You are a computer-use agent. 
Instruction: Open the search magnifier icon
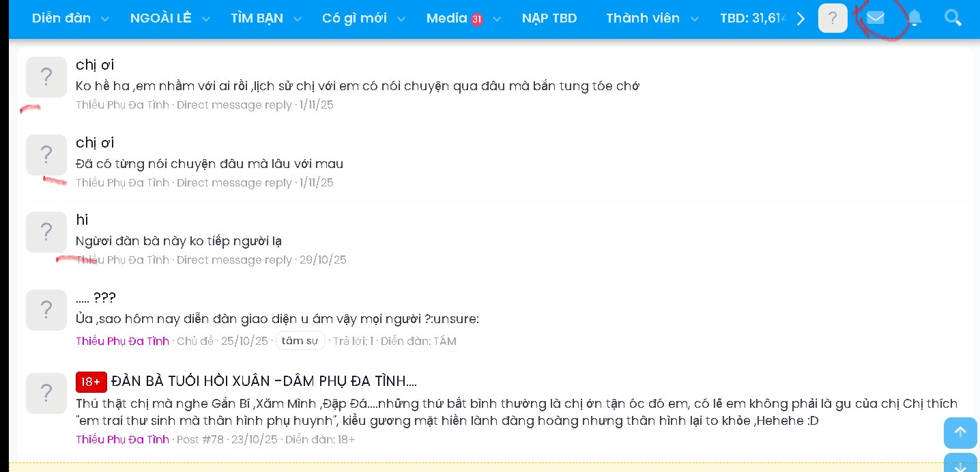953,18
